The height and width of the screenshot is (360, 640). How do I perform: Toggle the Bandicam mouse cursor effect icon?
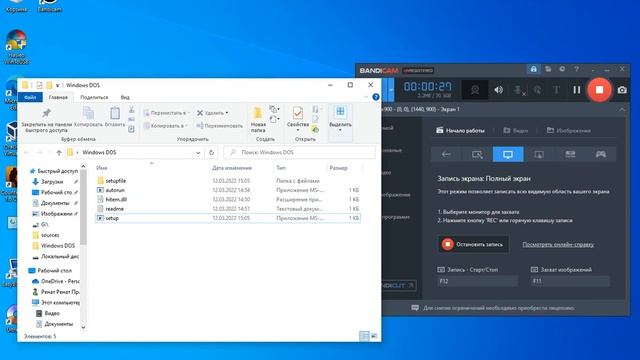538,90
